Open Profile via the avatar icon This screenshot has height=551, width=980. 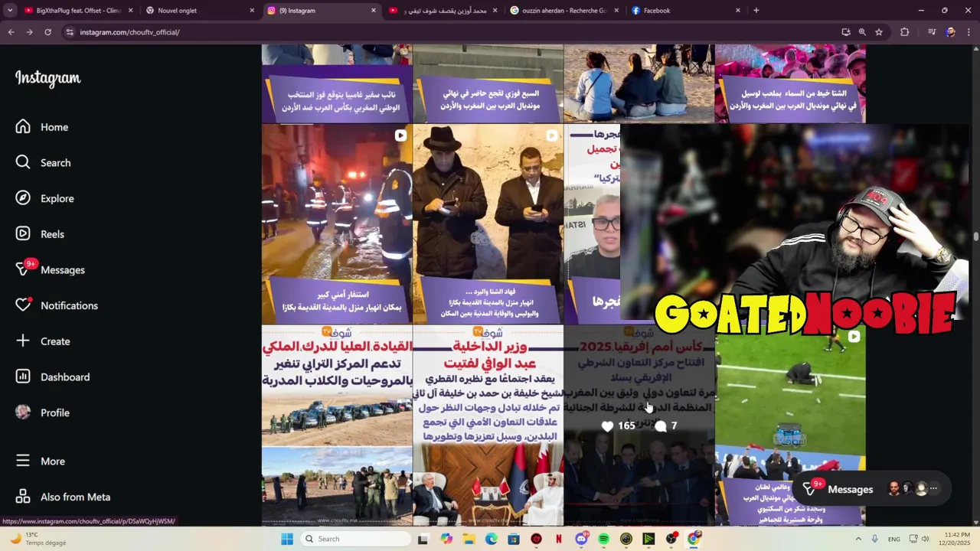(23, 412)
